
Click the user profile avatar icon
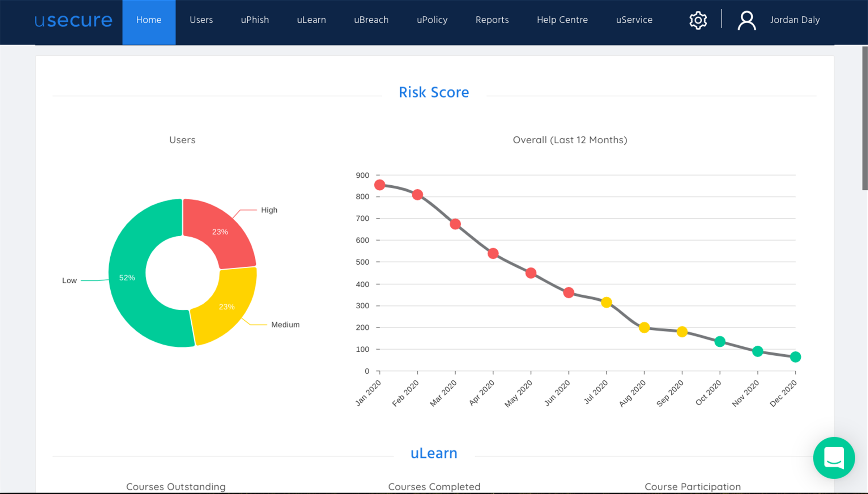pos(746,20)
